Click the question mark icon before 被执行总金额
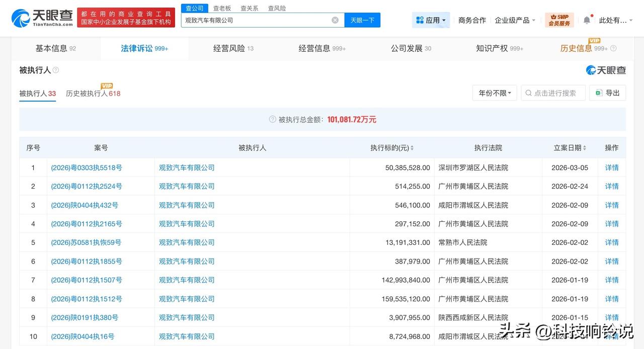 point(272,120)
